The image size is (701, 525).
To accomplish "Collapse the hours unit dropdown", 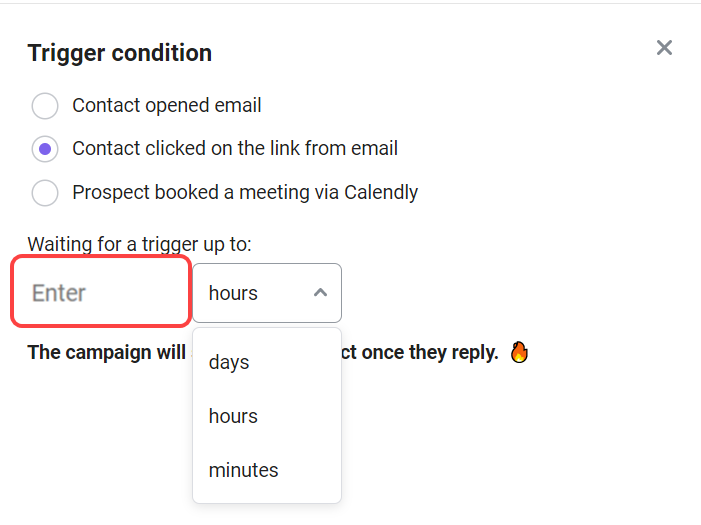I will coord(267,293).
